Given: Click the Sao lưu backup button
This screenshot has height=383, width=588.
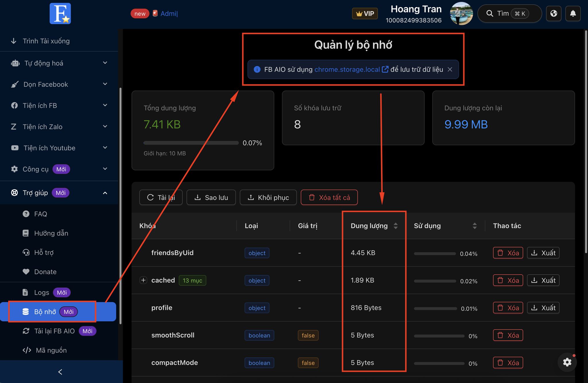Looking at the screenshot, I should [x=211, y=197].
